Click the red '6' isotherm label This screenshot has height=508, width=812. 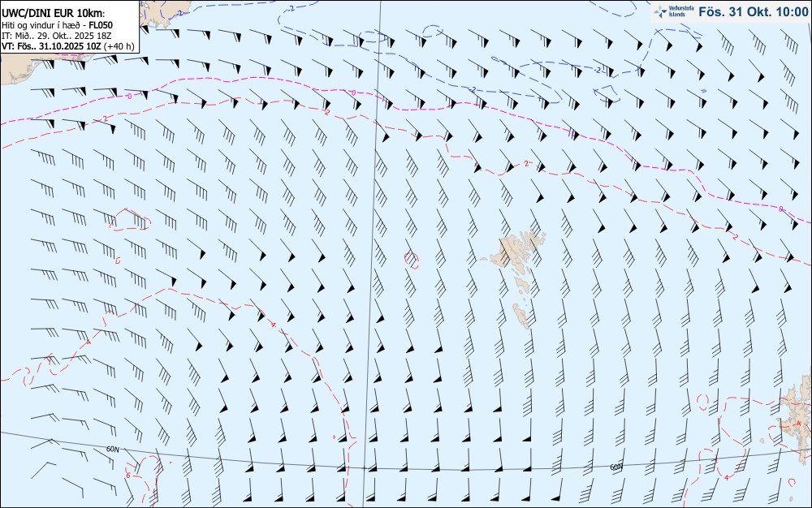click(x=128, y=475)
